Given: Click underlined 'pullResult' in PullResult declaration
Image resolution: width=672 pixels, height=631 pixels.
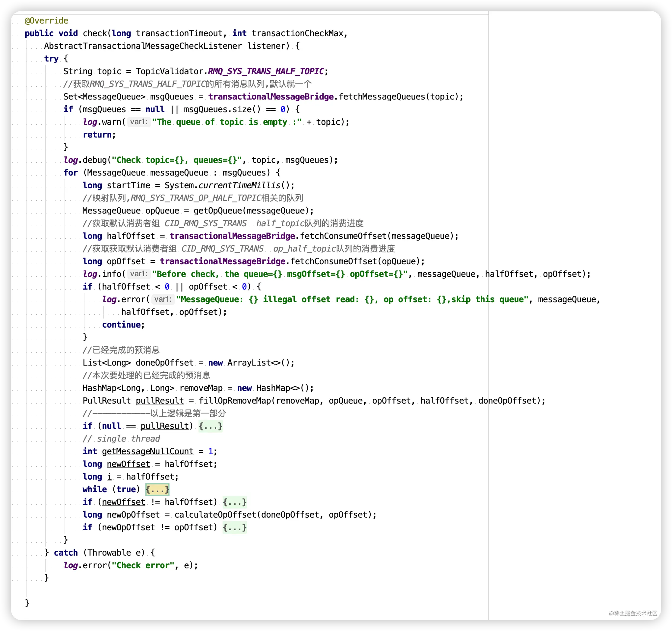Looking at the screenshot, I should [x=160, y=401].
